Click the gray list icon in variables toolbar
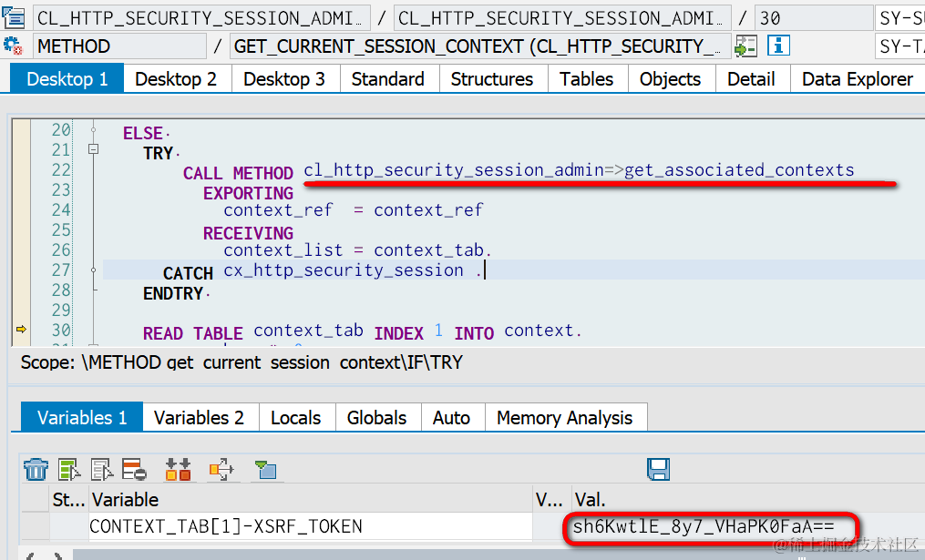925x560 pixels. [101, 469]
